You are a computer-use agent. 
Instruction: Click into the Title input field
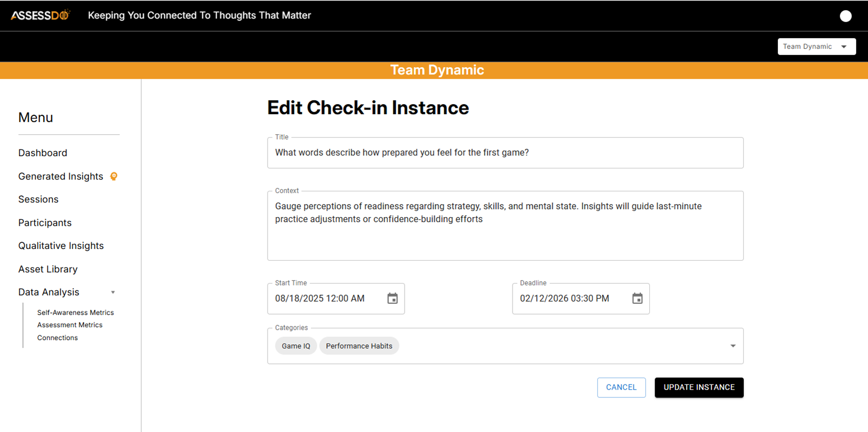(505, 153)
